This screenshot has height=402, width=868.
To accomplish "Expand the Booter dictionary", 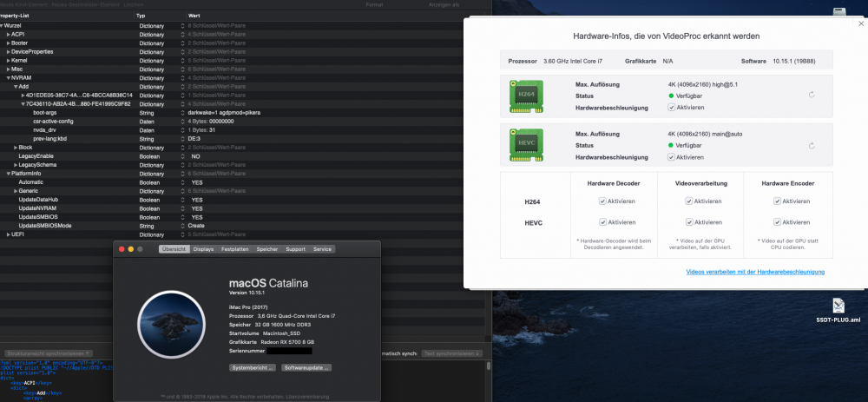I will coord(9,43).
